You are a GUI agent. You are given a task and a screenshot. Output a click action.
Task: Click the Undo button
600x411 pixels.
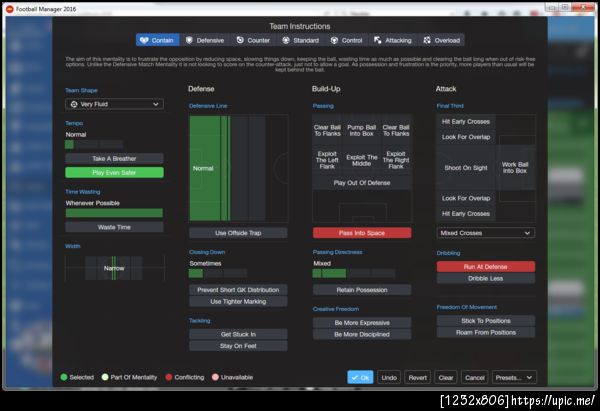(389, 378)
